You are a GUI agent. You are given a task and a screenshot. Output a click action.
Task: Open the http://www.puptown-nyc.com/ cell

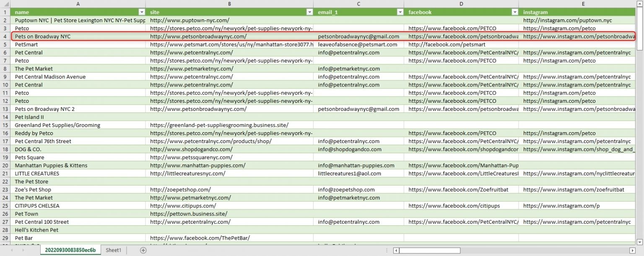(x=229, y=20)
